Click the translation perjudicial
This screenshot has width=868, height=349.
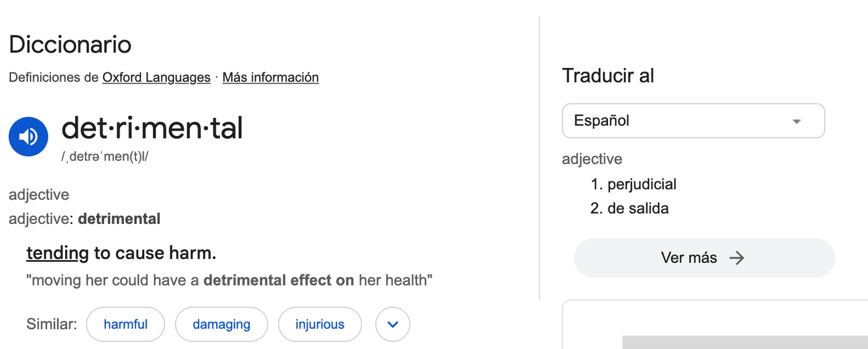642,184
